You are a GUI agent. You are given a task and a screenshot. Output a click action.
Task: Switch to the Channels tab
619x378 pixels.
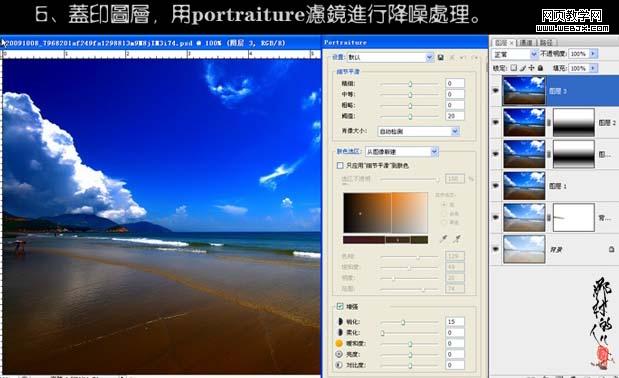[526, 43]
